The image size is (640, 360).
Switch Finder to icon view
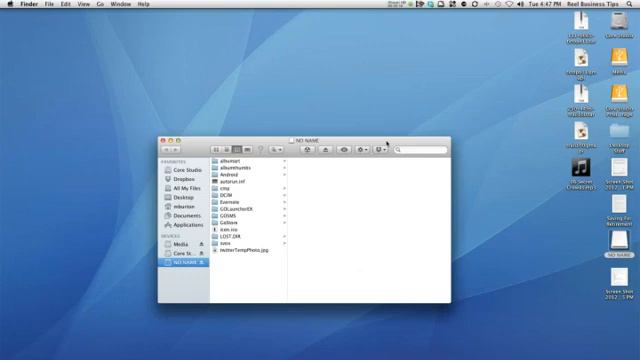click(x=216, y=150)
